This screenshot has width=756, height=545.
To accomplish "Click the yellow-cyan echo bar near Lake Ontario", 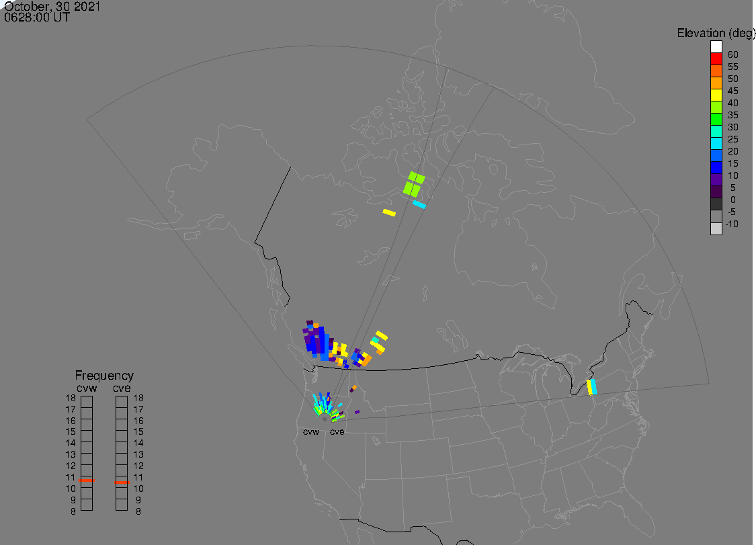I will click(591, 387).
